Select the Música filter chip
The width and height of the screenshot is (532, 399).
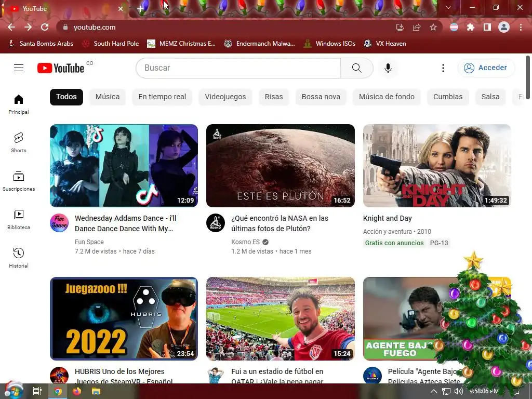coord(108,97)
